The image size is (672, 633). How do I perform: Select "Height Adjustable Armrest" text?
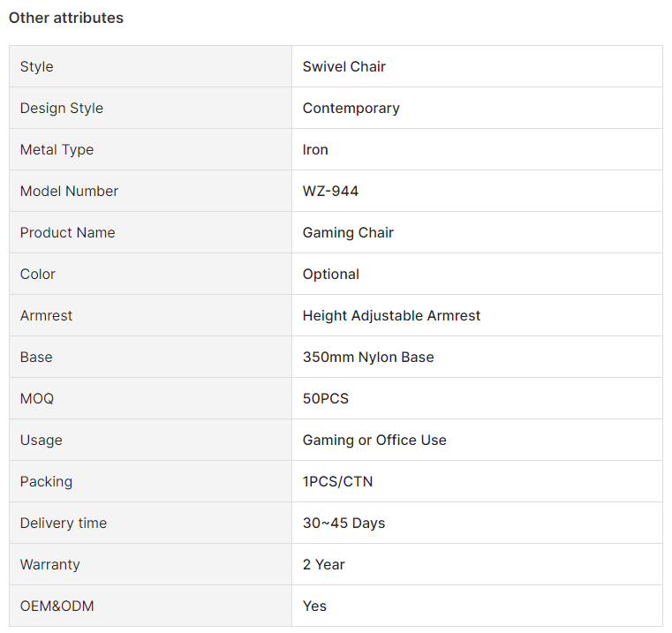[x=391, y=316]
